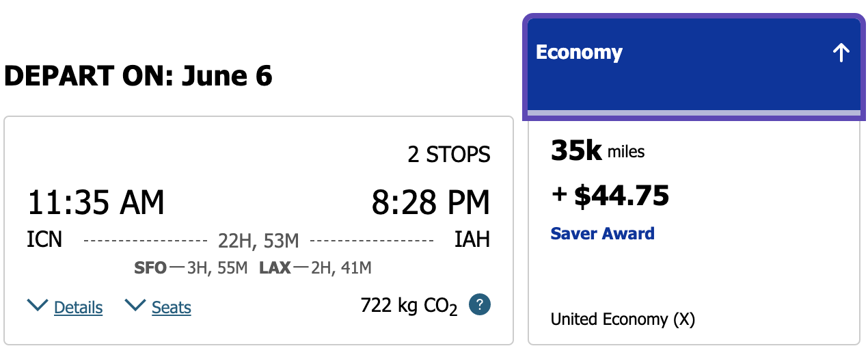Open the CO2 emissions help icon

(480, 305)
